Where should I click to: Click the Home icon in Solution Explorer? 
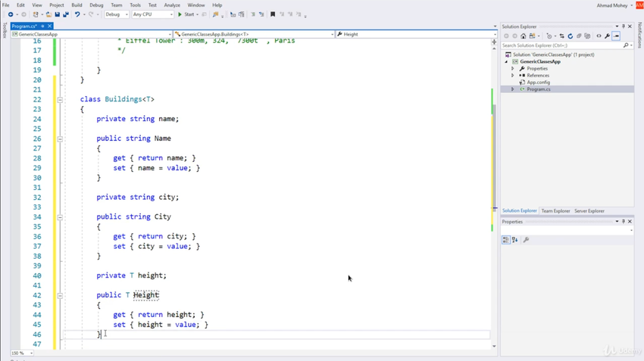click(x=524, y=36)
